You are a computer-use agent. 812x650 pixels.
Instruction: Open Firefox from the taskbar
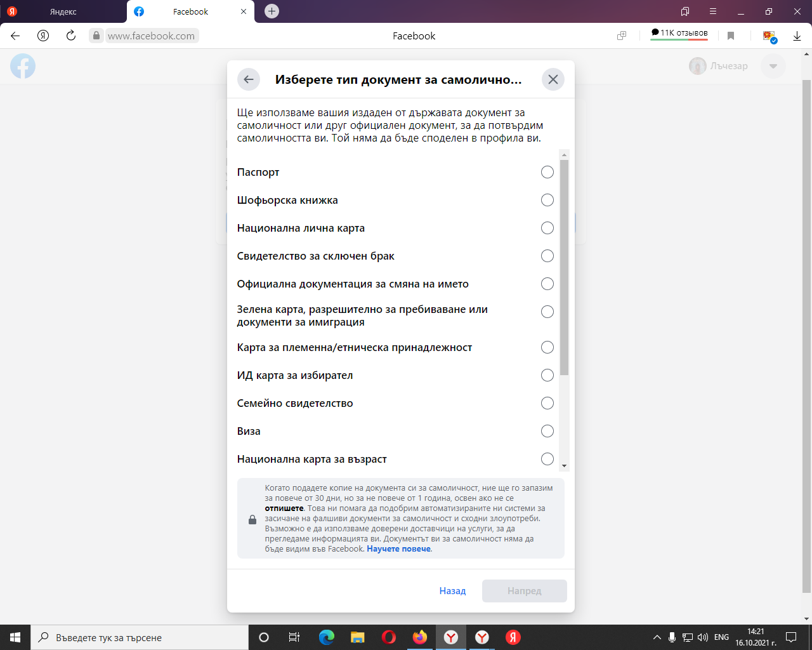(x=420, y=637)
